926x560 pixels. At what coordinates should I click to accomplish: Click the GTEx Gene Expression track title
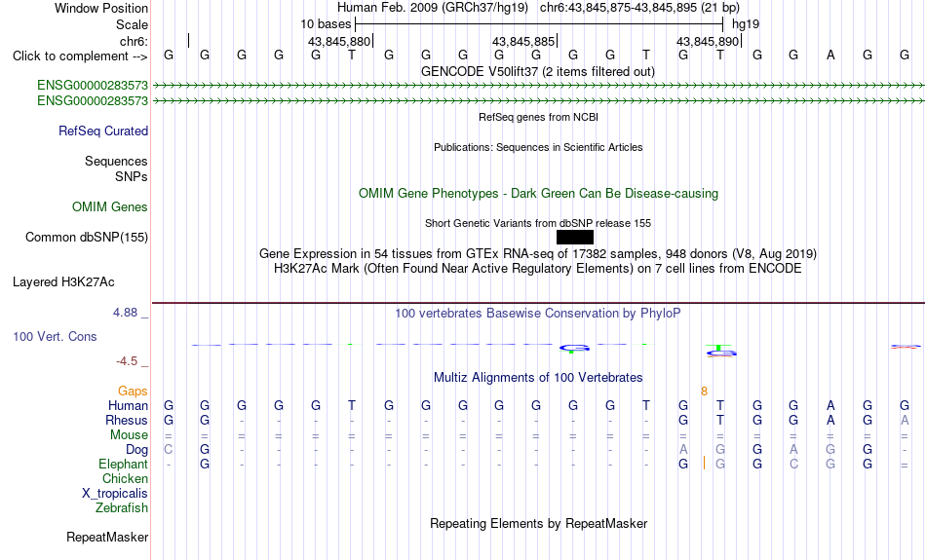point(538,254)
